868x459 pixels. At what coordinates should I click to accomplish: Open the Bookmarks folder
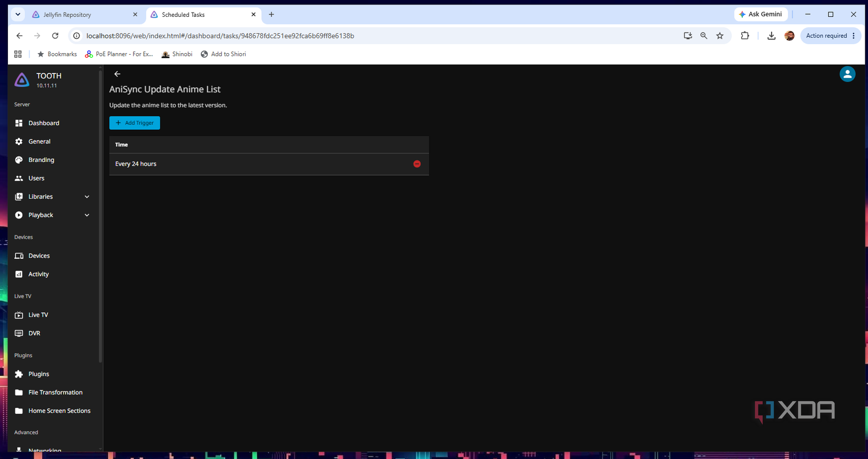point(57,54)
